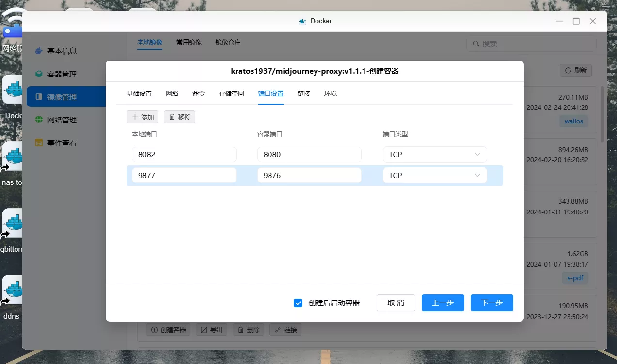Select the 端口设置 tab
Screen dimensions: 617x364
coord(271,93)
